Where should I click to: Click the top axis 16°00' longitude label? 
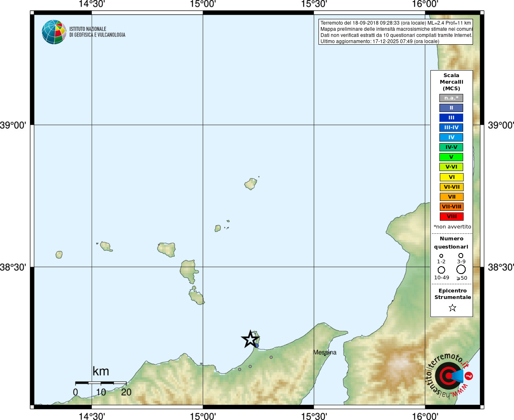[425, 4]
